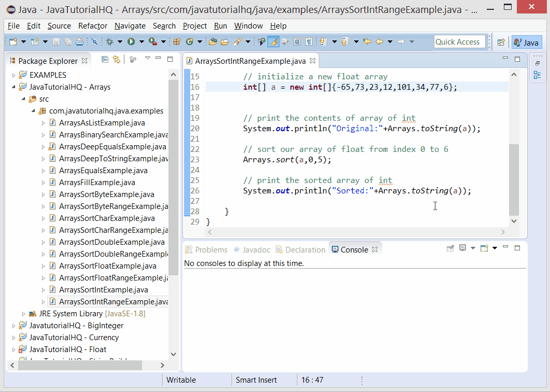Click the Open Console icon
This screenshot has height=392, width=550.
point(484,248)
